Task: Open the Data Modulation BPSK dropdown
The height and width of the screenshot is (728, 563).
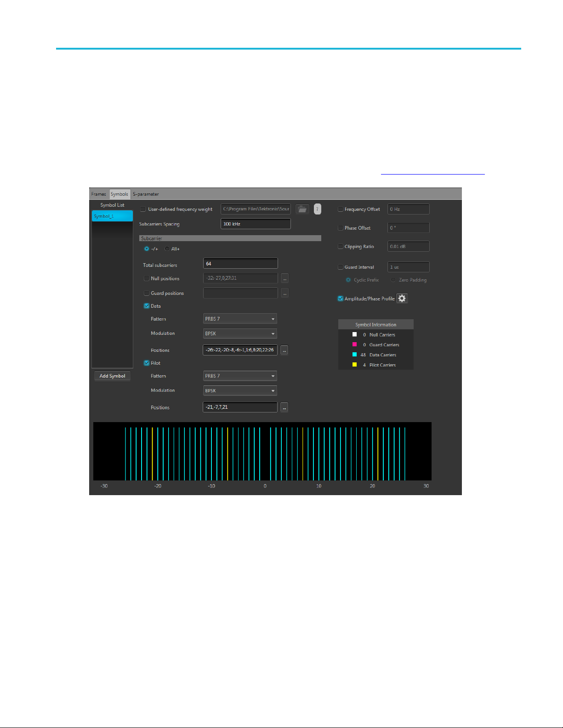Action: coord(240,333)
